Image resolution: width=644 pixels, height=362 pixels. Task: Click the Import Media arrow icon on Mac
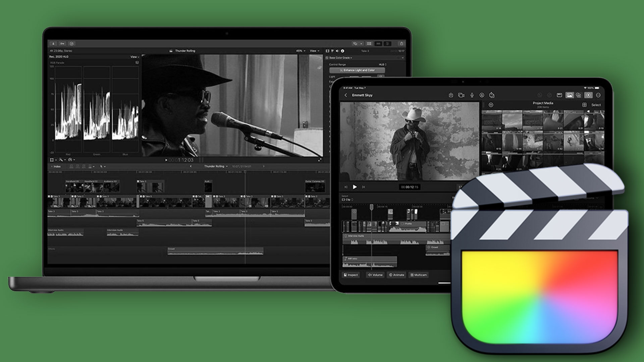point(53,44)
